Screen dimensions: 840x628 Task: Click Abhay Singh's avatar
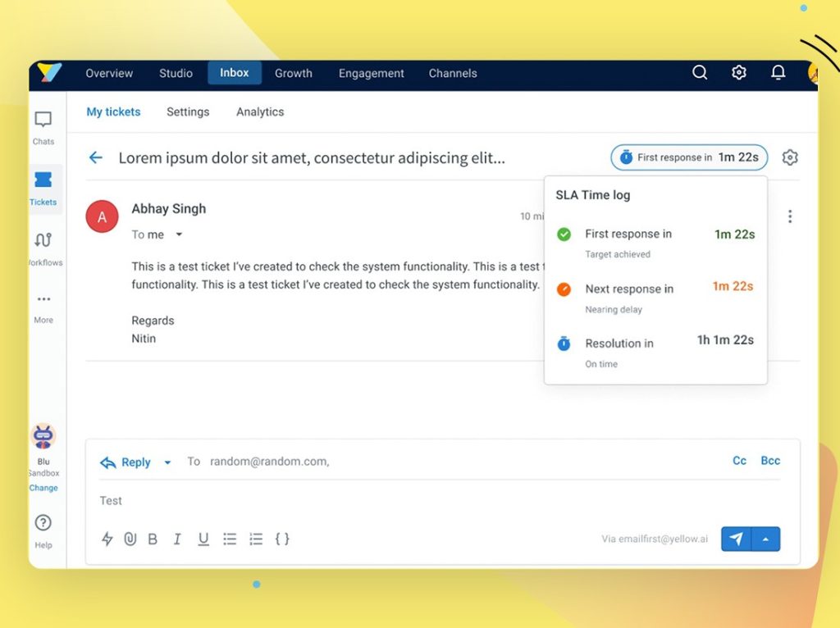(102, 216)
